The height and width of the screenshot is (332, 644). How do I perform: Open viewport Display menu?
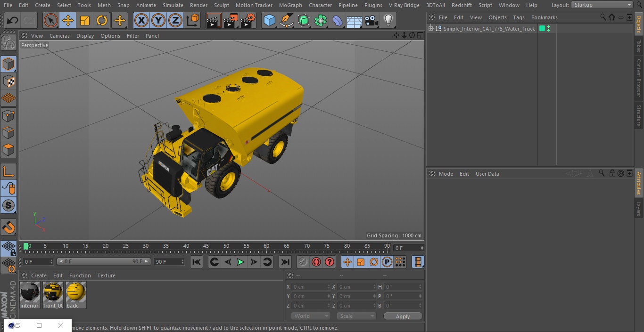pyautogui.click(x=85, y=36)
